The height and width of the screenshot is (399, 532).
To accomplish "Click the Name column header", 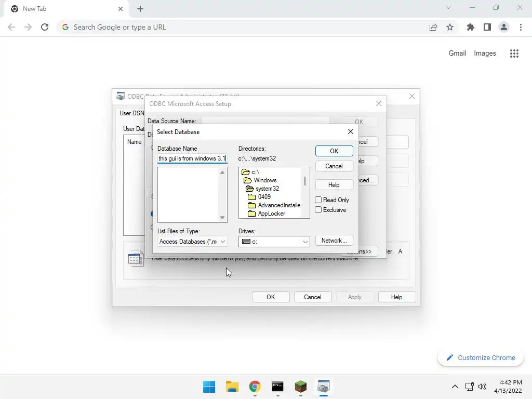I will [x=135, y=142].
